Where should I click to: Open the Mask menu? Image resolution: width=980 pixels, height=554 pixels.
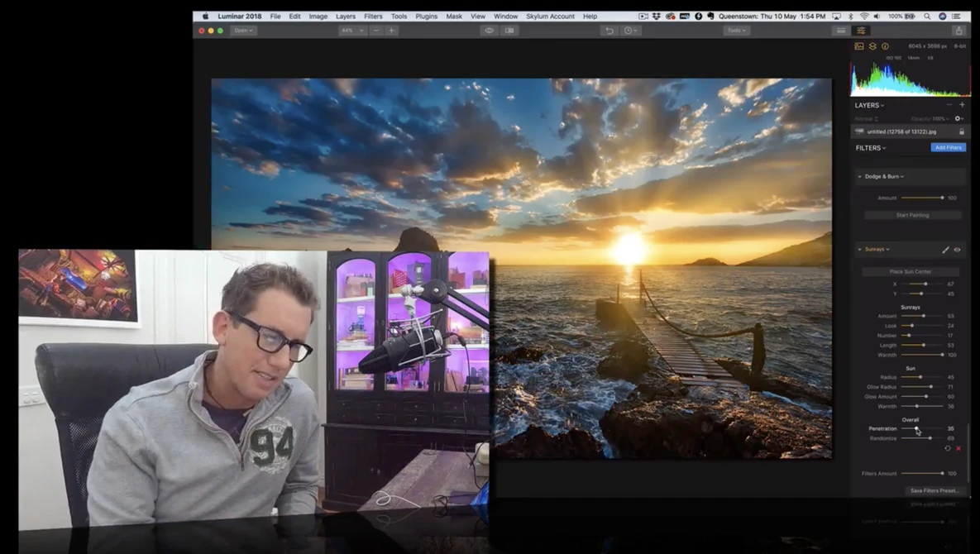point(454,17)
